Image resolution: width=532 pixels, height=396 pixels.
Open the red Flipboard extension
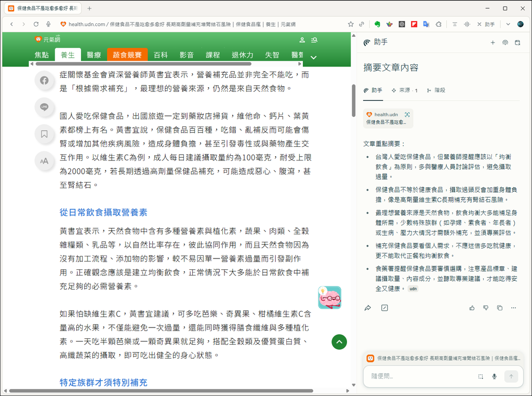point(414,24)
